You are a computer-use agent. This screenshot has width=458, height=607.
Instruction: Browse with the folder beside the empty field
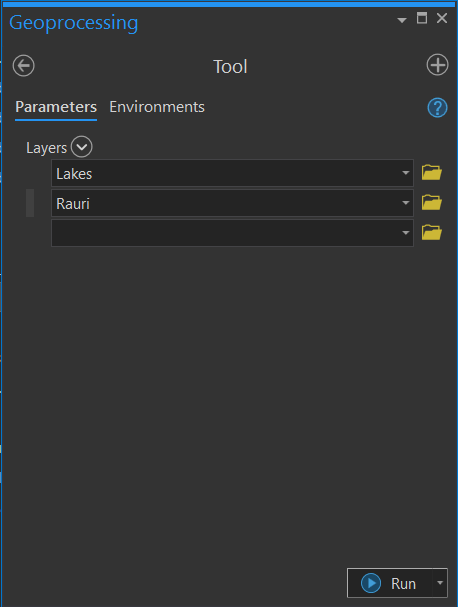(x=432, y=232)
